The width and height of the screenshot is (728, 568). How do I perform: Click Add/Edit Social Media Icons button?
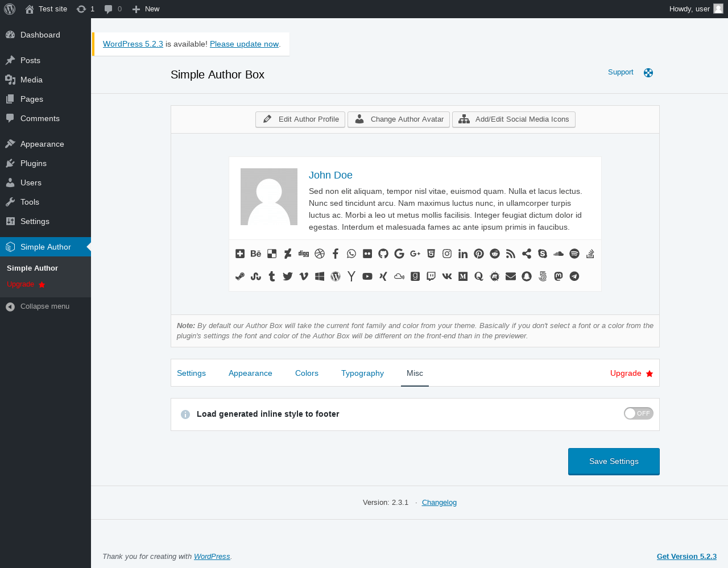514,119
